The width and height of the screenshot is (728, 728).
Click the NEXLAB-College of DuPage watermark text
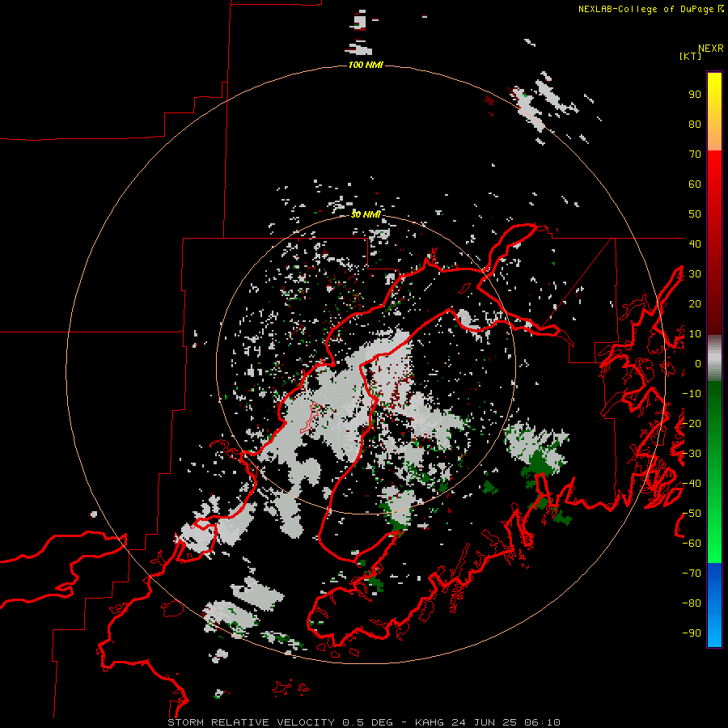(651, 9)
